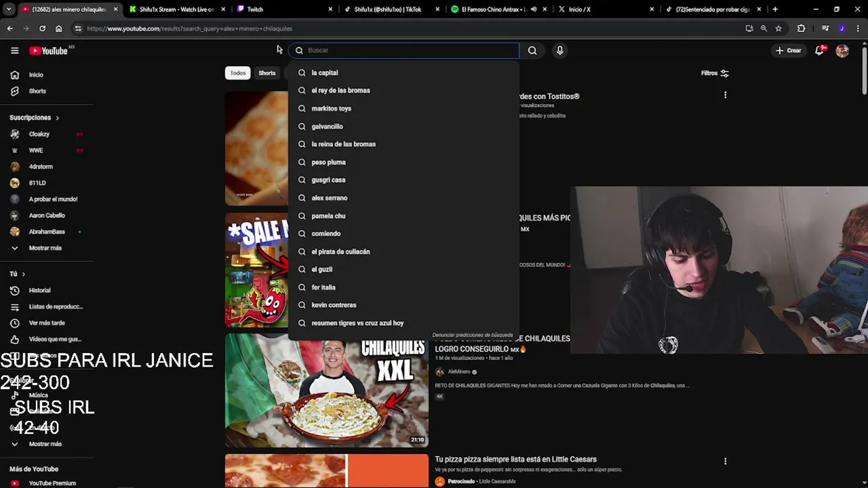Viewport: 868px width, 488px height.
Task: Pick the 'el guzii' suggestion
Action: (404, 269)
